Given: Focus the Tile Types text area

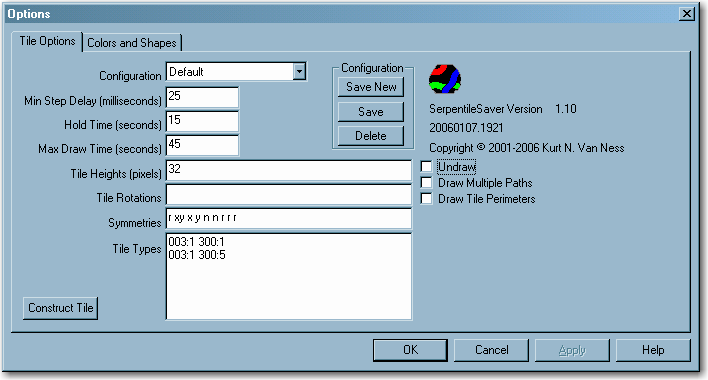Looking at the screenshot, I should click(289, 276).
